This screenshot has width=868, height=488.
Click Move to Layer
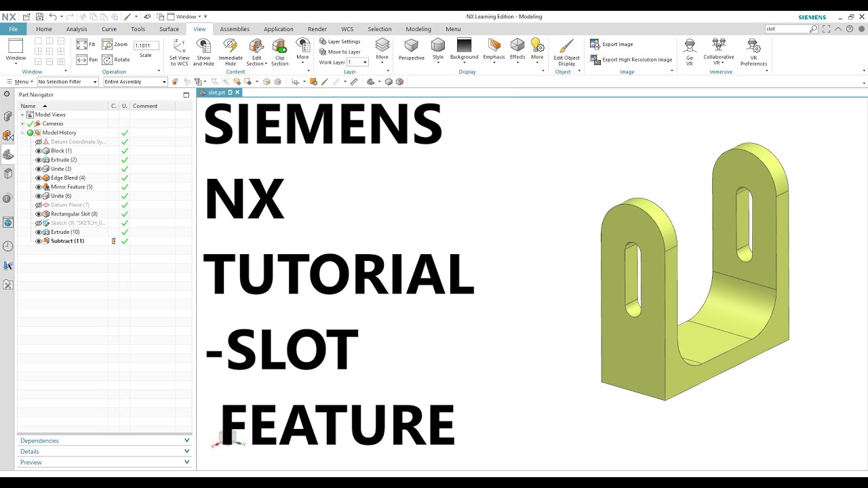(340, 52)
